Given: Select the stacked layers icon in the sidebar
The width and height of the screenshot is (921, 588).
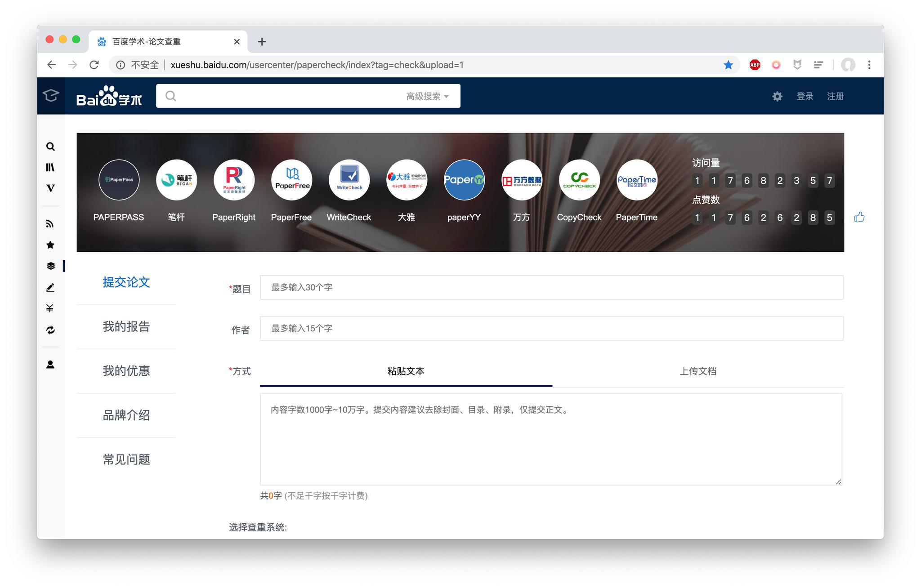Looking at the screenshot, I should tap(50, 266).
